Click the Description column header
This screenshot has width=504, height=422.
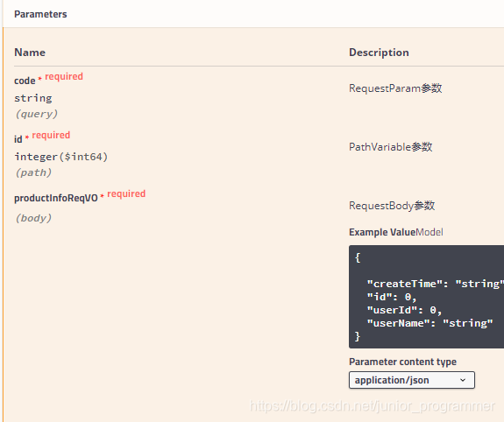pyautogui.click(x=379, y=53)
